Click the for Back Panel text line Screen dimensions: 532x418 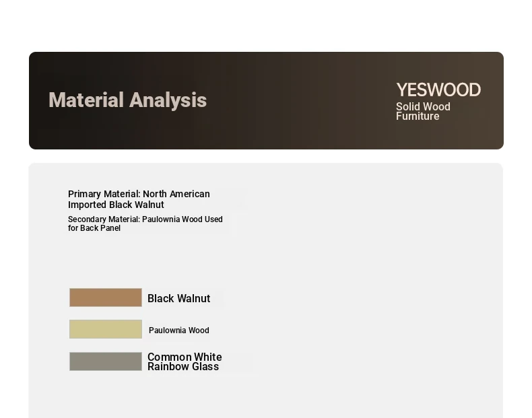click(94, 228)
